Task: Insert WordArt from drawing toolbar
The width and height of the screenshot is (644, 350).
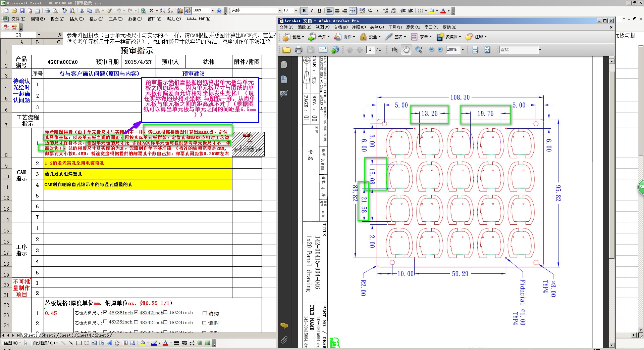Action: [x=109, y=343]
